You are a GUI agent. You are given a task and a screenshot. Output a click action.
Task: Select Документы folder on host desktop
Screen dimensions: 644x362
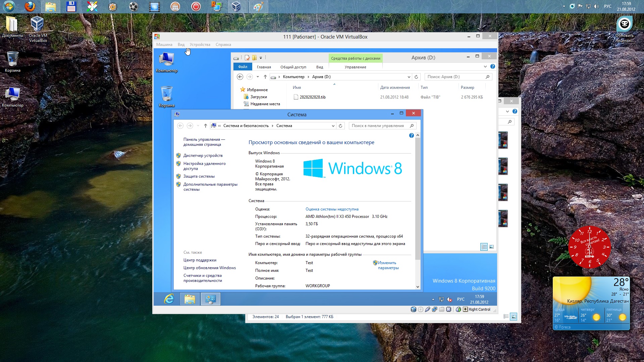(12, 27)
